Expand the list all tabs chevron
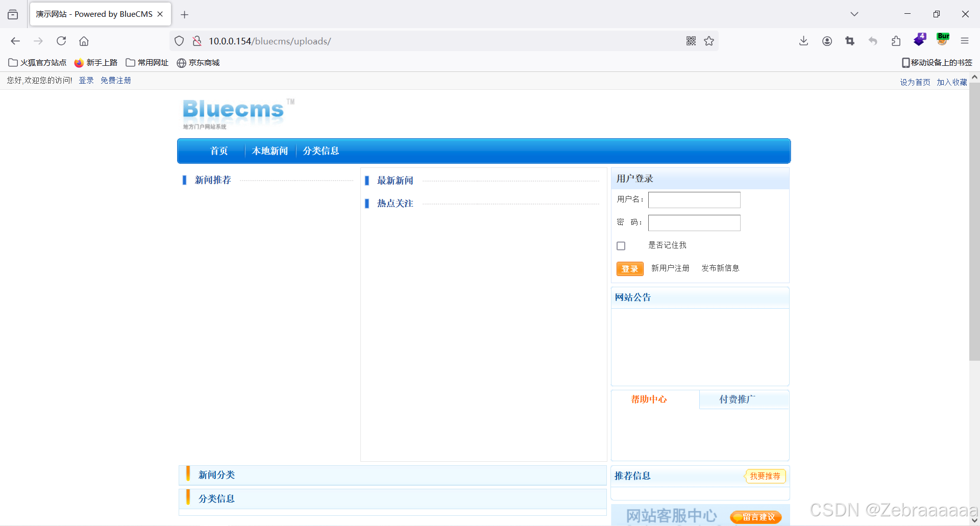This screenshot has height=526, width=980. (x=854, y=14)
